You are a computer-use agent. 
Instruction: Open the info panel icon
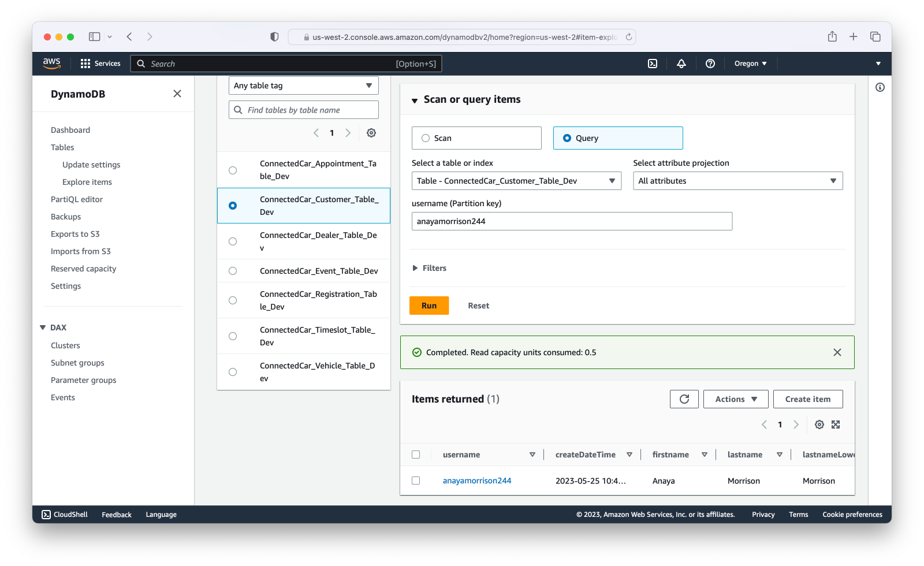pyautogui.click(x=880, y=87)
